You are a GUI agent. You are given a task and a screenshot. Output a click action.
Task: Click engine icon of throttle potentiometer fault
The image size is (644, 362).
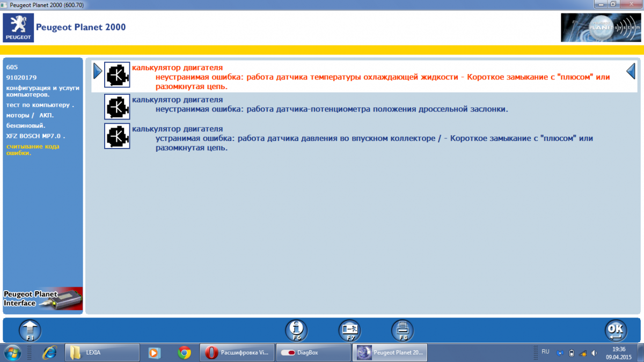pos(117,107)
